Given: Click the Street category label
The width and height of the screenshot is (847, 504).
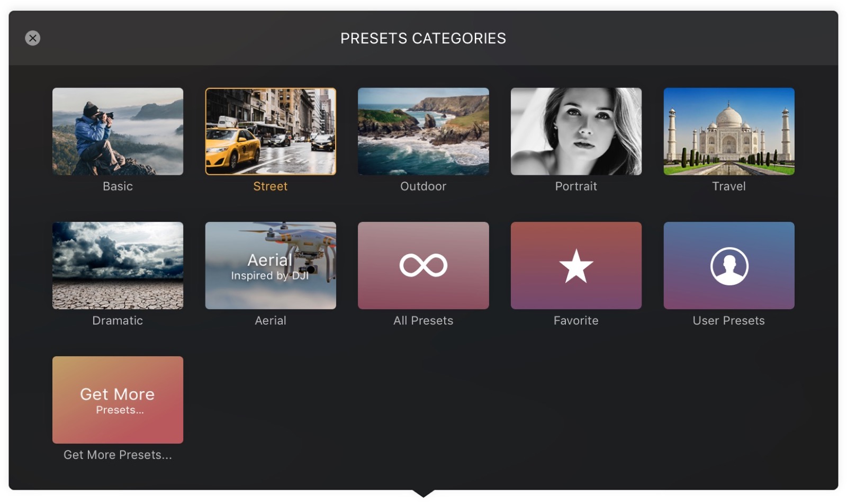Looking at the screenshot, I should pyautogui.click(x=271, y=186).
